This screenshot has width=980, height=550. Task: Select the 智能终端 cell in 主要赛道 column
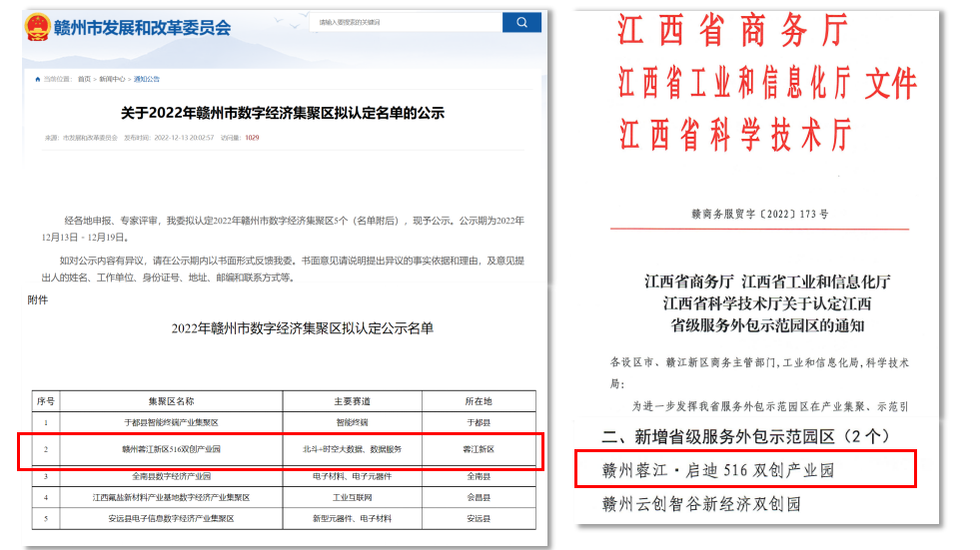[x=352, y=422]
